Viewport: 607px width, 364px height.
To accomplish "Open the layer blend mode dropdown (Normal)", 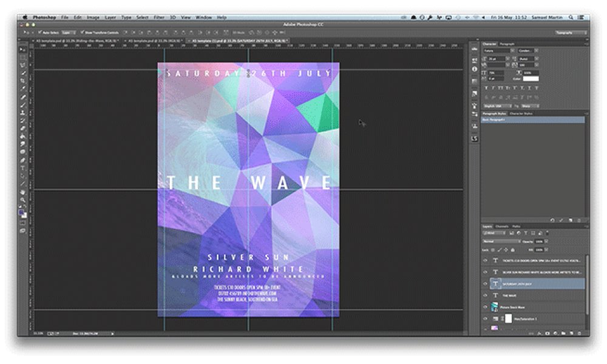I will (501, 241).
